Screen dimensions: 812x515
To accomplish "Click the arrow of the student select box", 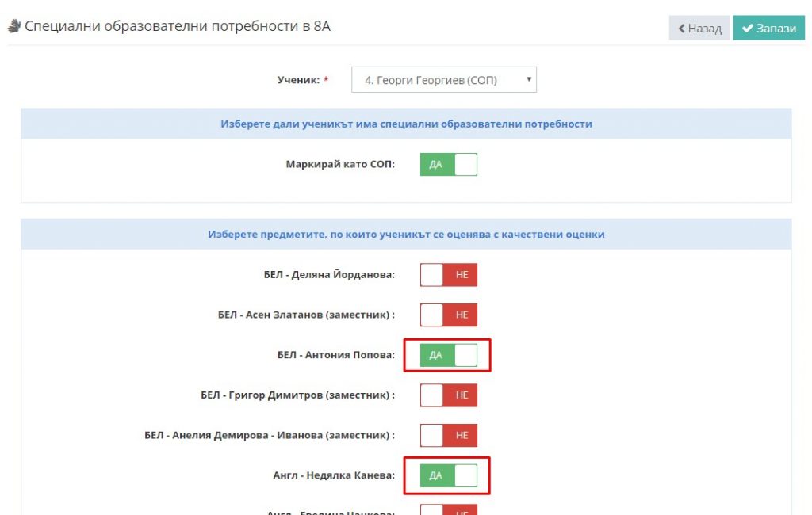I will (529, 79).
